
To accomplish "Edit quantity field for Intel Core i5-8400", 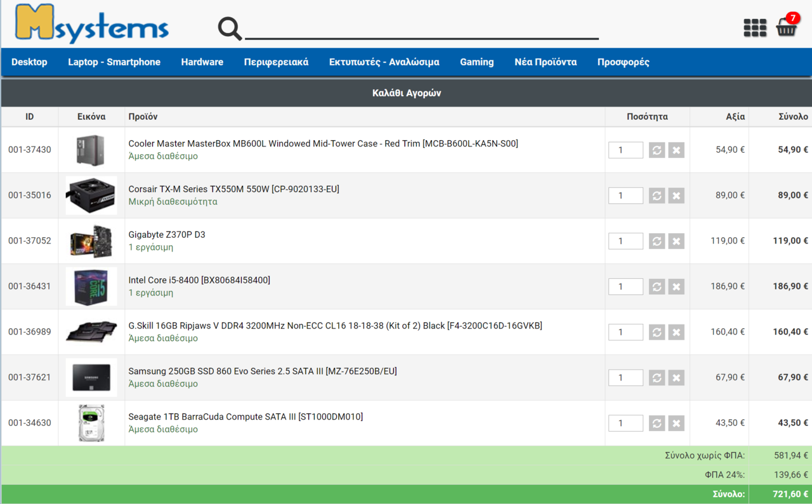I will coord(625,287).
